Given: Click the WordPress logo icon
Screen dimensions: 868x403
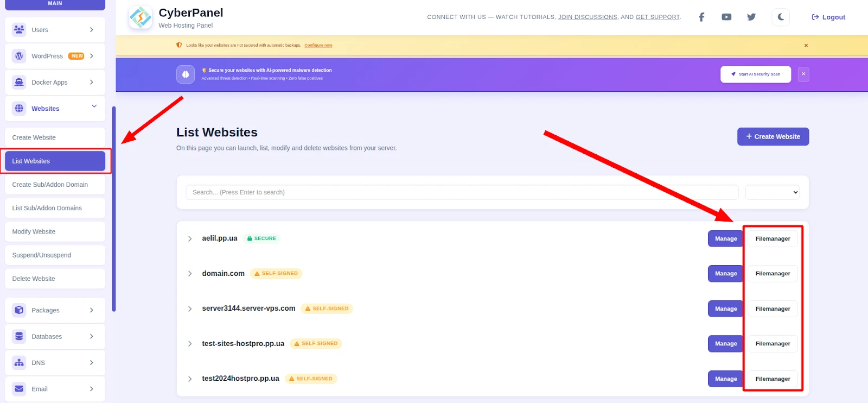Looking at the screenshot, I should pos(19,56).
